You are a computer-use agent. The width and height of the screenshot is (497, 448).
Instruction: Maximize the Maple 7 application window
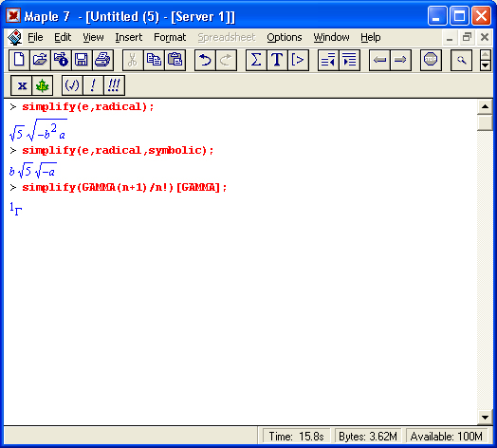[459, 15]
